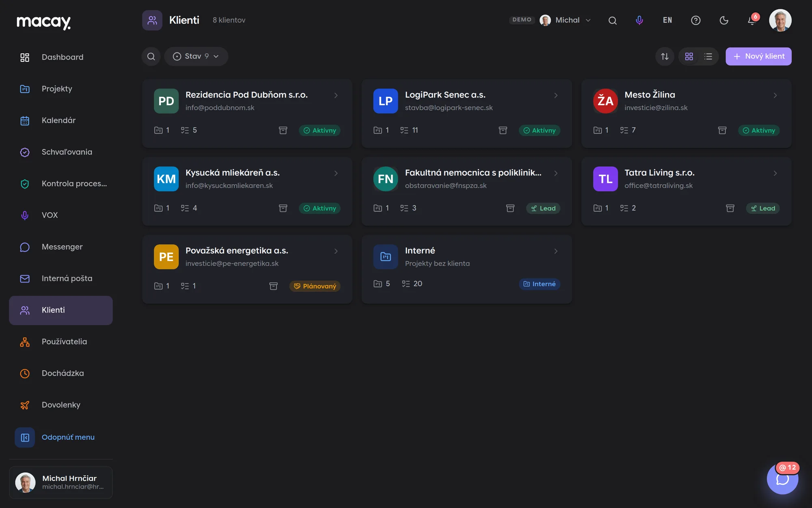Viewport: 812px width, 508px height.
Task: Click the Lead badge on Tatra Living
Action: point(763,208)
